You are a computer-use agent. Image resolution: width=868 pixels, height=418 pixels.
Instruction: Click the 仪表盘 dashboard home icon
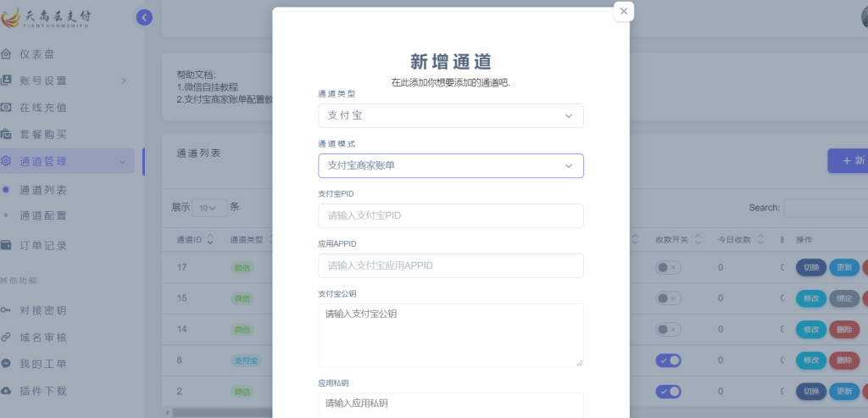7,54
